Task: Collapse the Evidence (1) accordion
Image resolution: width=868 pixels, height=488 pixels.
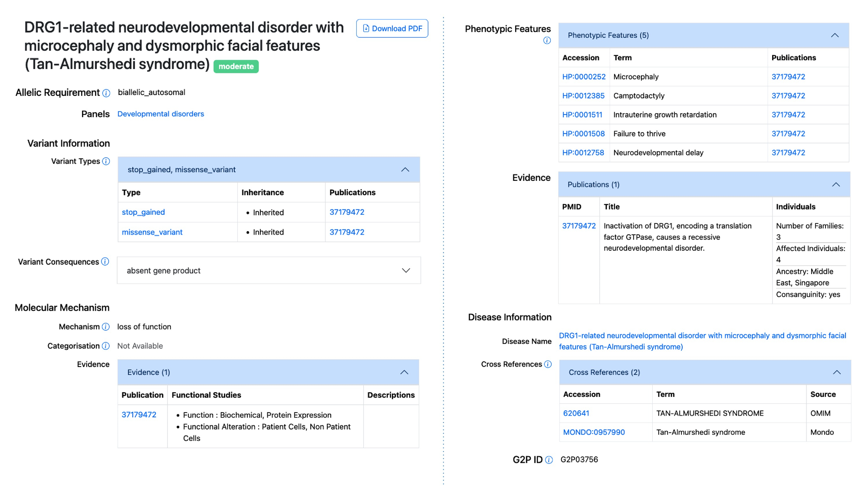Action: tap(404, 372)
